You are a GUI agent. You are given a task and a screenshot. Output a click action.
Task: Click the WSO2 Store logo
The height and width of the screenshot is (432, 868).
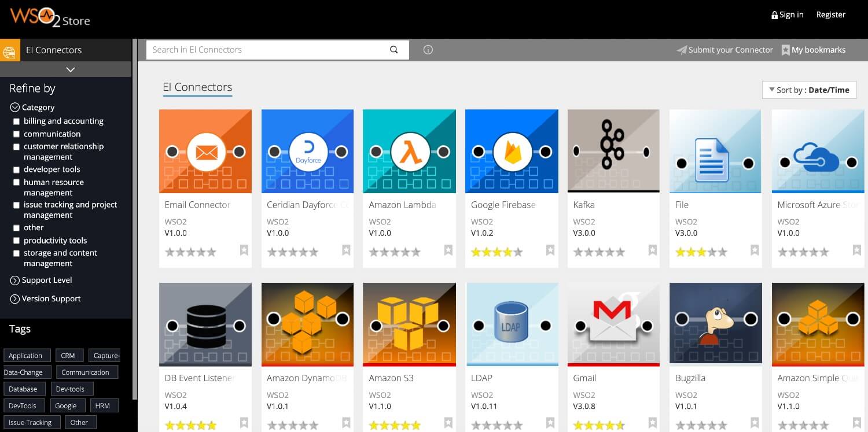pyautogui.click(x=50, y=17)
